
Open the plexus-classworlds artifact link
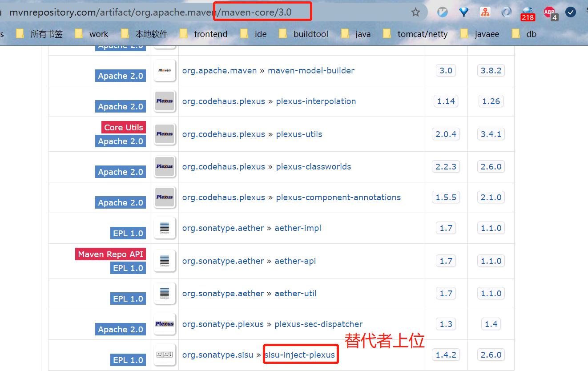[314, 166]
